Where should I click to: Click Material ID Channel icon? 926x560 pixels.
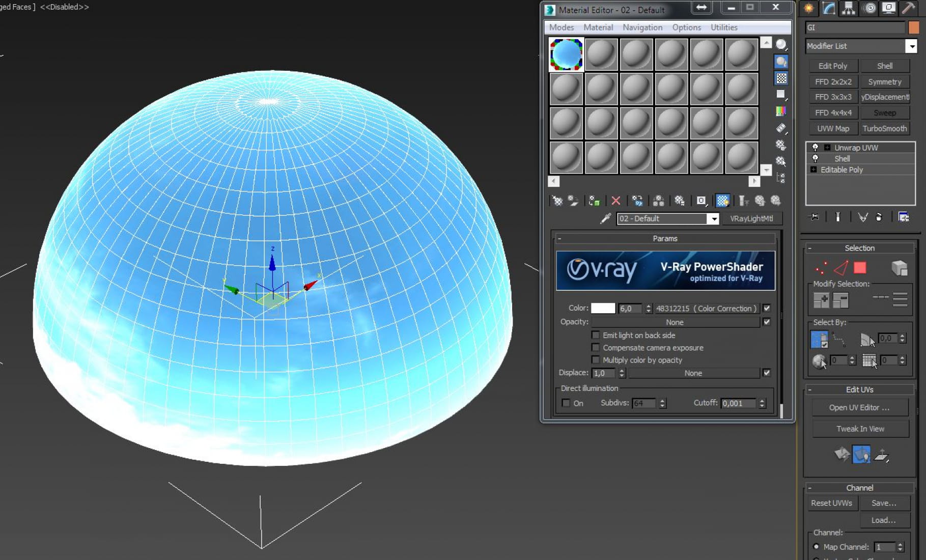[701, 201]
